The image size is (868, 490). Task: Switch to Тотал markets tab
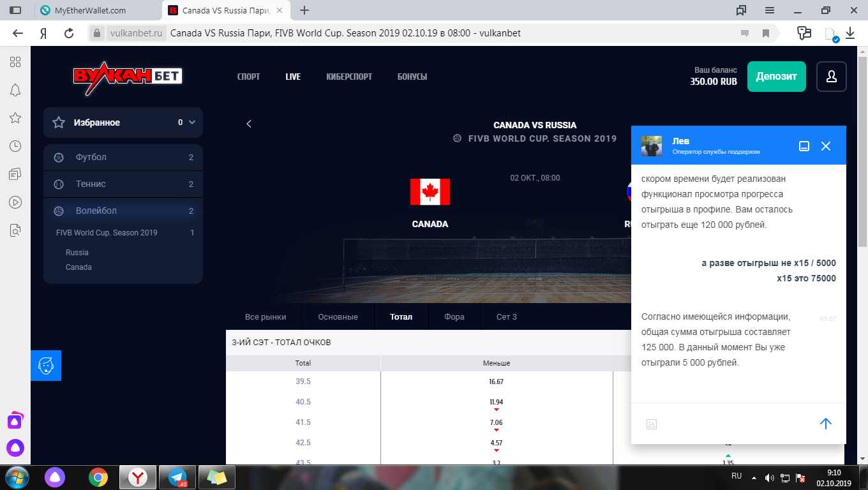(401, 316)
